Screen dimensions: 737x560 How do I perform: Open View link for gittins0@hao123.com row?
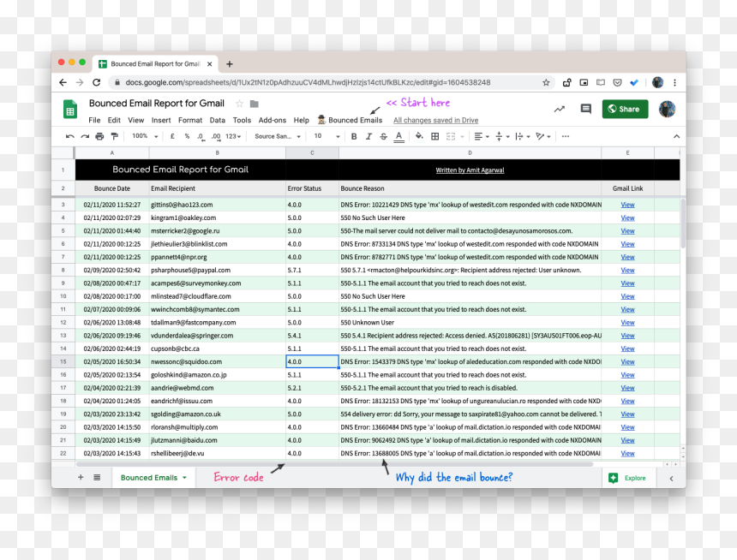(627, 205)
